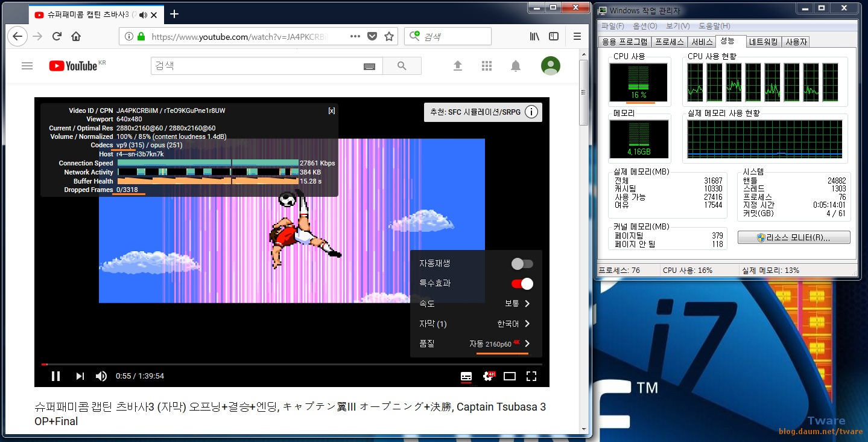Image resolution: width=868 pixels, height=442 pixels.
Task: Switch to theater mode
Action: pyautogui.click(x=510, y=376)
